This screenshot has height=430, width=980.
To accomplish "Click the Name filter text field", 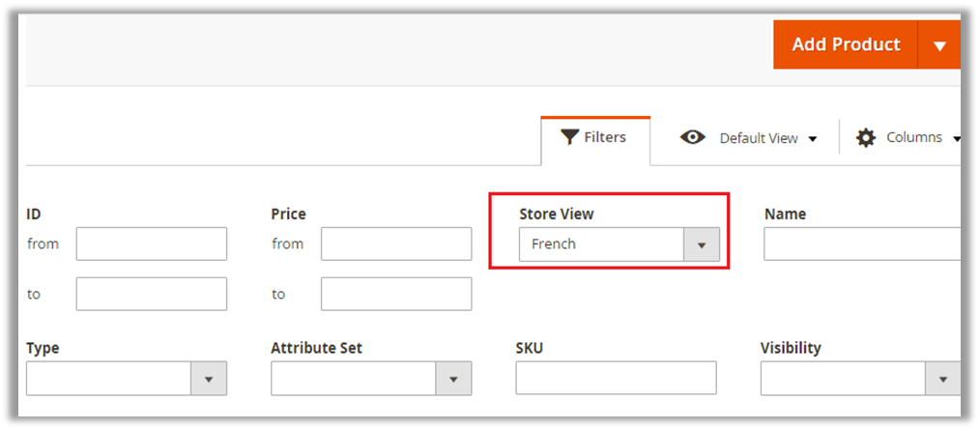I will (x=862, y=244).
